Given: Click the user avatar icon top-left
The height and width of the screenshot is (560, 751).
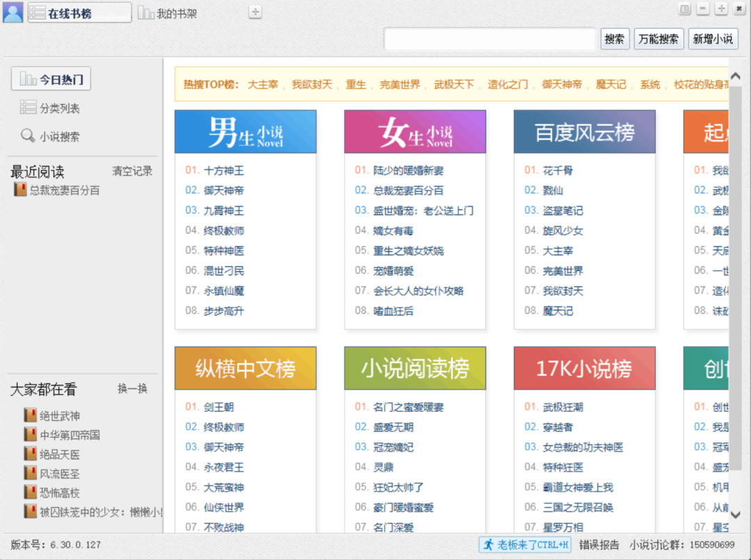Looking at the screenshot, I should click(13, 12).
